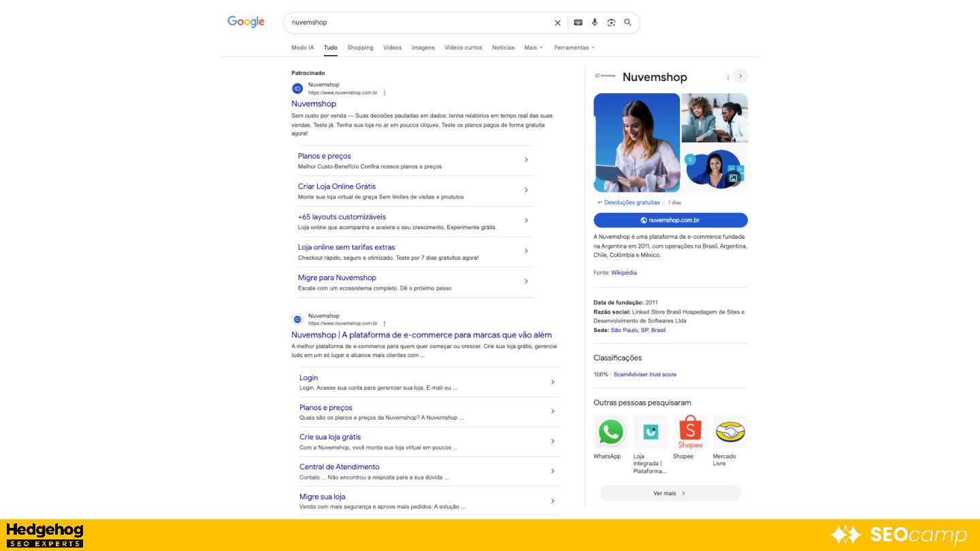Expand the 'Migre para Nuvemshop' chevron
The image size is (980, 551).
(x=526, y=281)
